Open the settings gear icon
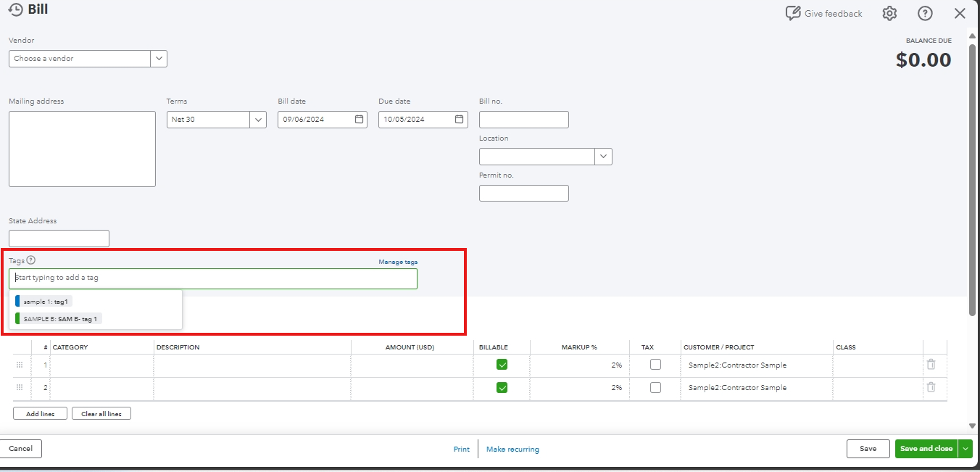Image resolution: width=980 pixels, height=472 pixels. click(x=889, y=13)
